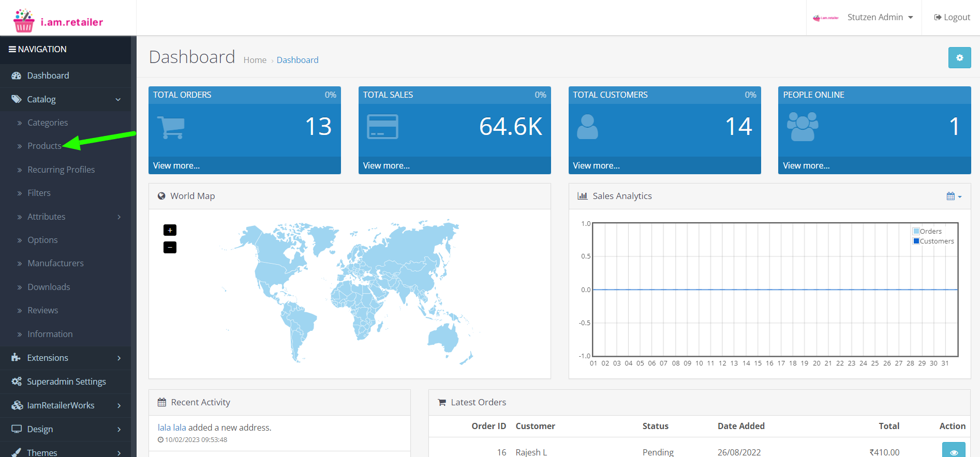Open Manufacturers in the sidebar
The width and height of the screenshot is (980, 457).
pyautogui.click(x=55, y=263)
